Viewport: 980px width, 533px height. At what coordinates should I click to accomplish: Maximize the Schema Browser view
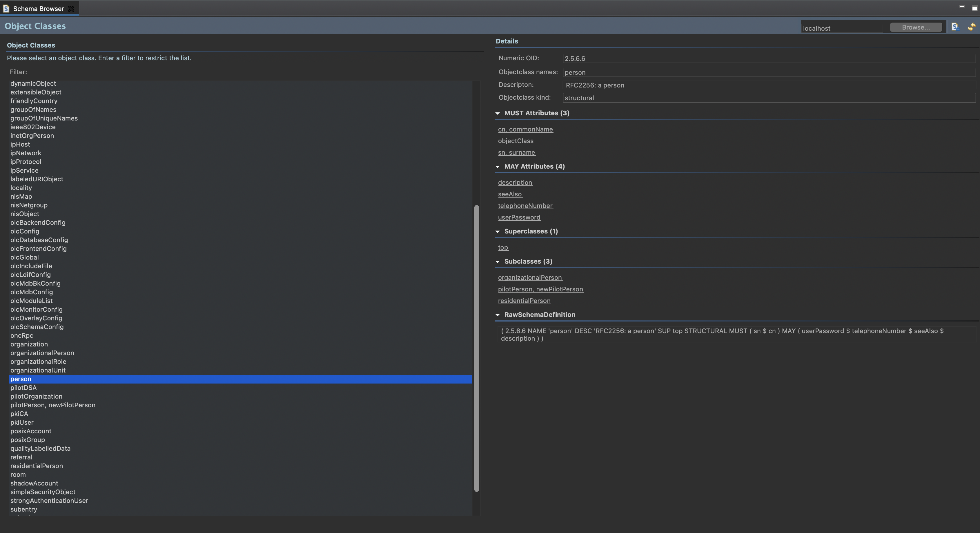pos(974,8)
